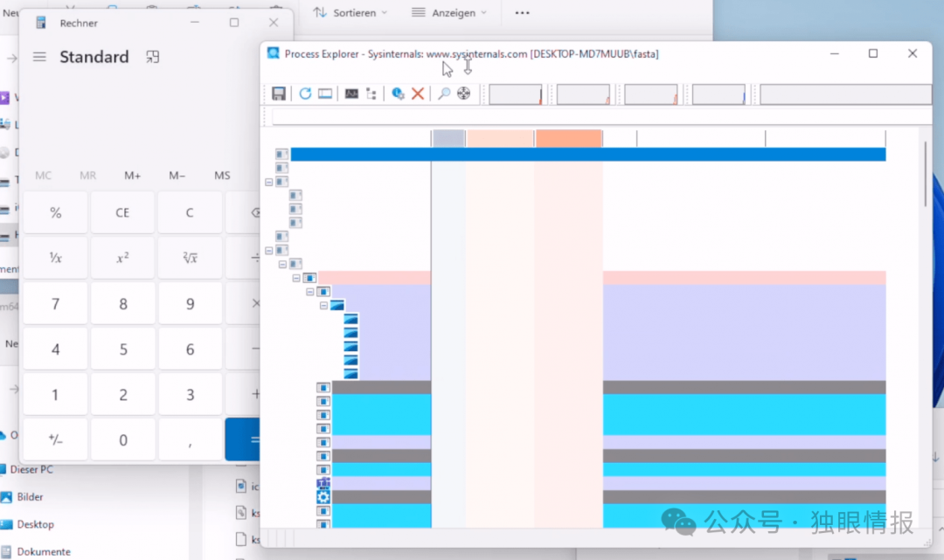This screenshot has width=944, height=560.
Task: Click the Desktop folder icon in Explorer sidebar
Action: 7,524
